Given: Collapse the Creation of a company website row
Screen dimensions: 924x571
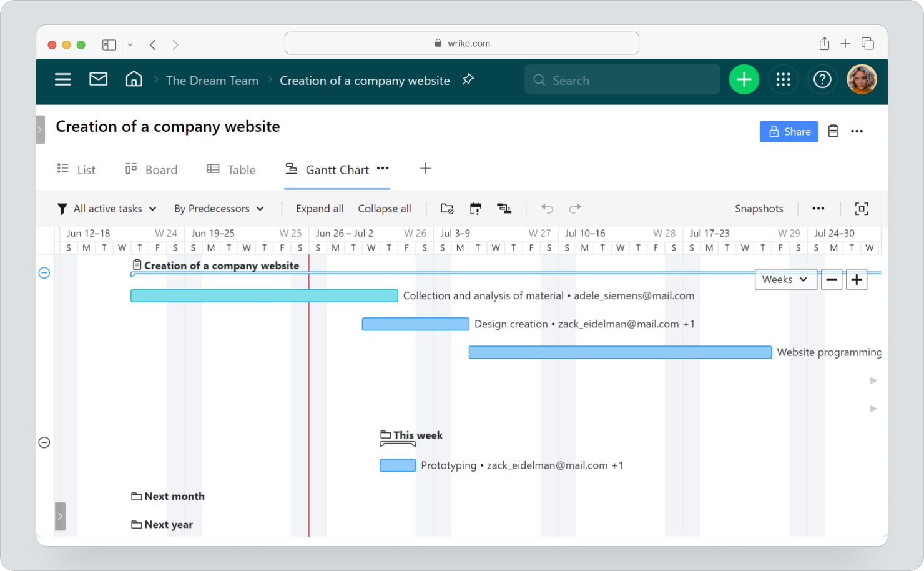Looking at the screenshot, I should point(44,273).
